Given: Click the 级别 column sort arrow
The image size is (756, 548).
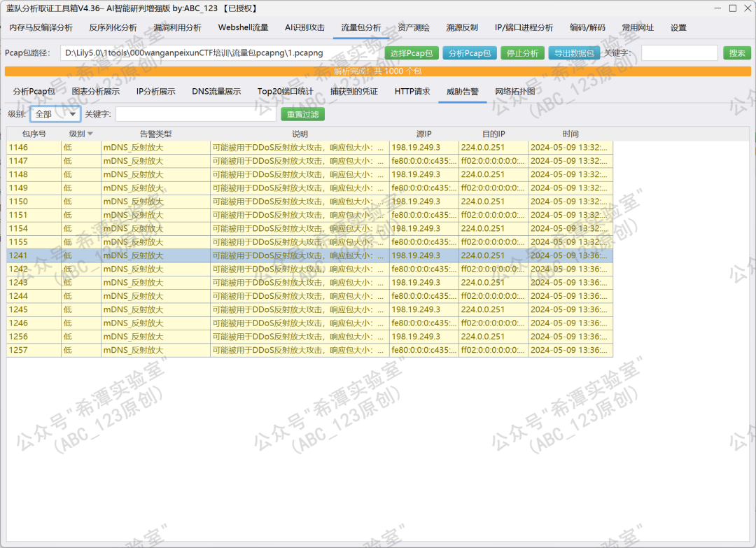Looking at the screenshot, I should [x=90, y=134].
